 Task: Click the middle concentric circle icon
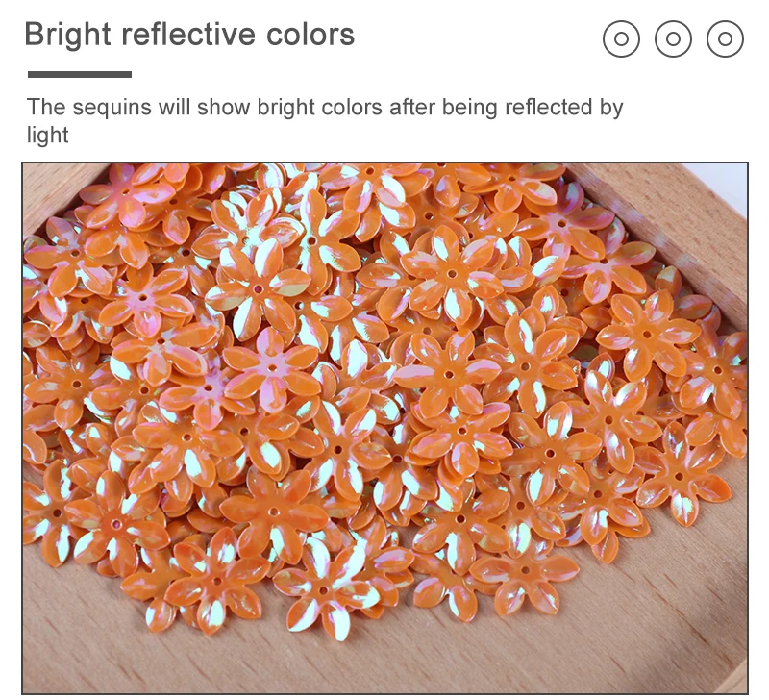pos(674,38)
